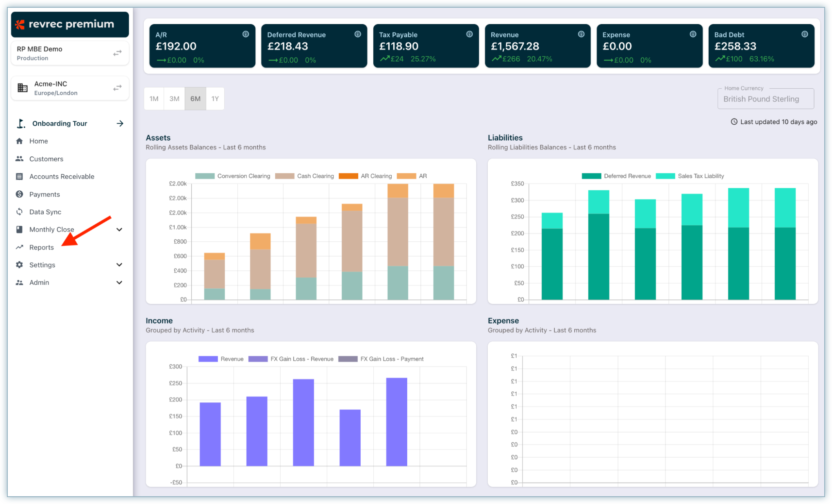The height and width of the screenshot is (504, 832).
Task: Click the Data Sync refresh icon
Action: 19,212
